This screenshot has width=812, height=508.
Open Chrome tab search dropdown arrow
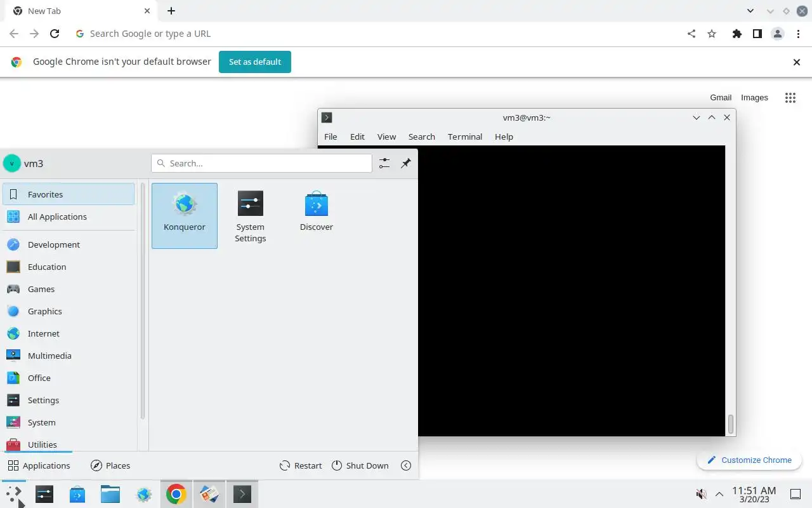tap(750, 11)
